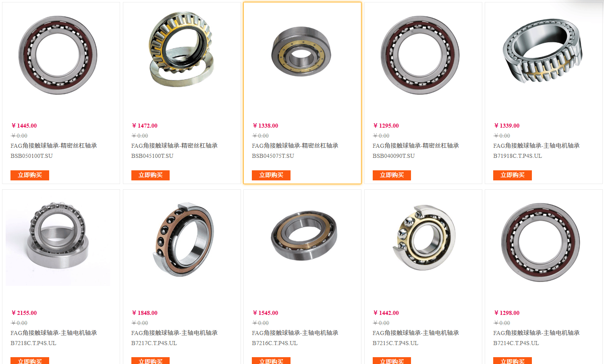
Task: Open the B7216C.T.P4S.UL product title link
Action: [x=295, y=338]
